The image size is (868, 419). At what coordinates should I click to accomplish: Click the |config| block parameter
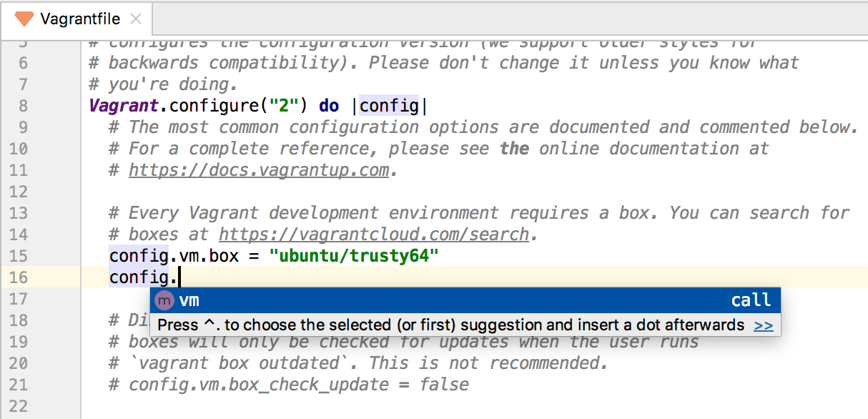coord(389,106)
